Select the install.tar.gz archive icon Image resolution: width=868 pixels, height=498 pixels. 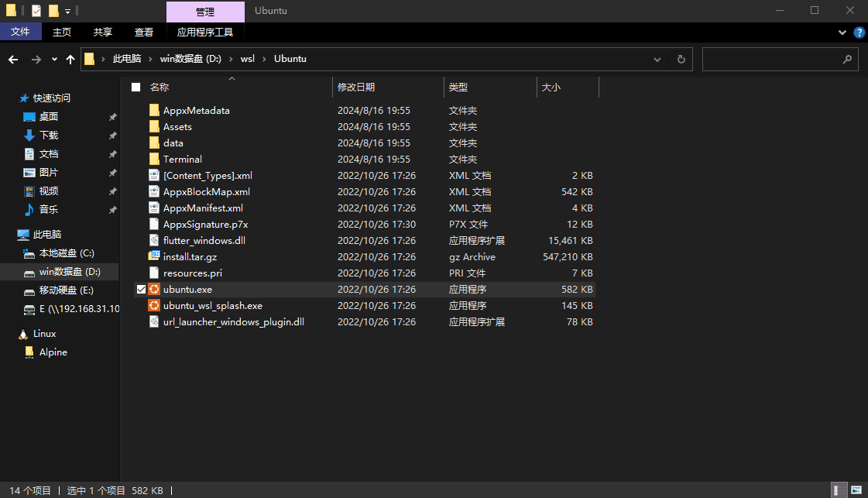[154, 256]
